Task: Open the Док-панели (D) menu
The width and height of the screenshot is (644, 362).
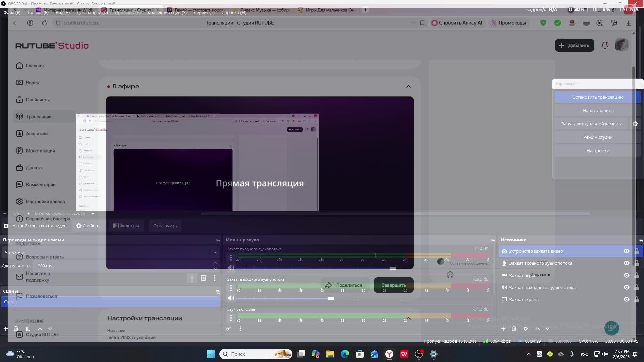Action: pyautogui.click(x=92, y=12)
